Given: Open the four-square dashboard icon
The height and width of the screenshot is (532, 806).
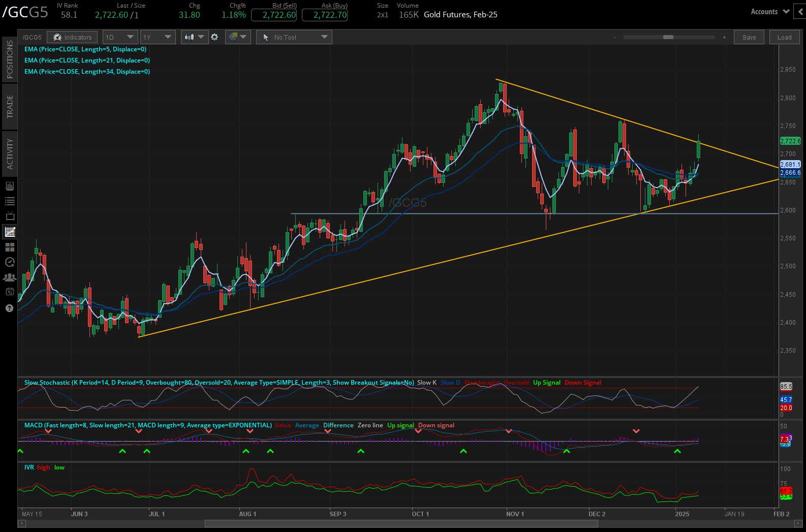Looking at the screenshot, I should [x=9, y=247].
